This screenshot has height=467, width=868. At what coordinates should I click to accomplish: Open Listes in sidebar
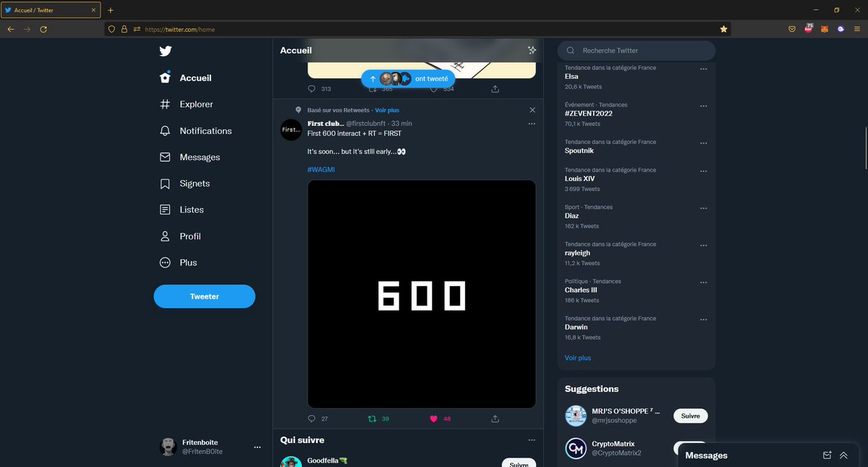coord(182,210)
